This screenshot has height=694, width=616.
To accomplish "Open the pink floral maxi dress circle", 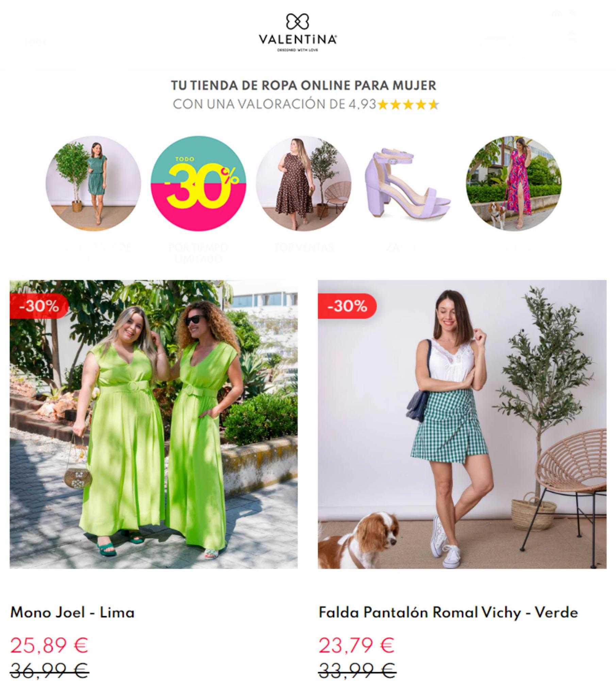I will (x=514, y=183).
